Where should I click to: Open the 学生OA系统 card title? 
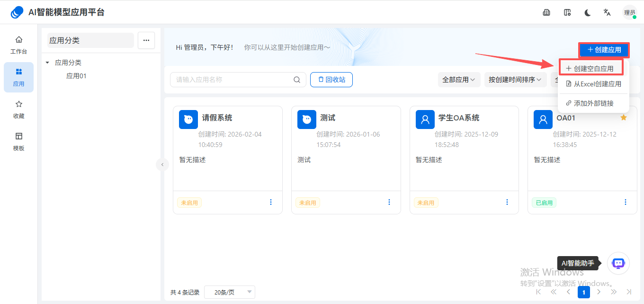(x=459, y=118)
